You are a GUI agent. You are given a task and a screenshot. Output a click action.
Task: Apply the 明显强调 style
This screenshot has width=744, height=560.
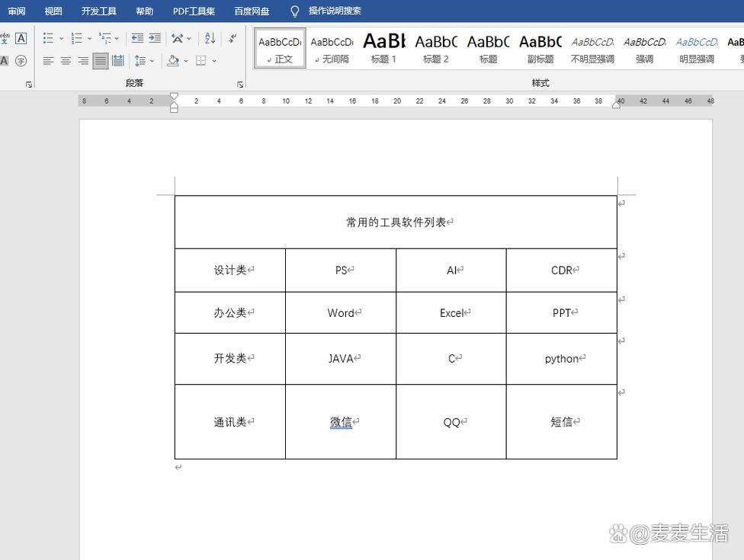pos(697,48)
